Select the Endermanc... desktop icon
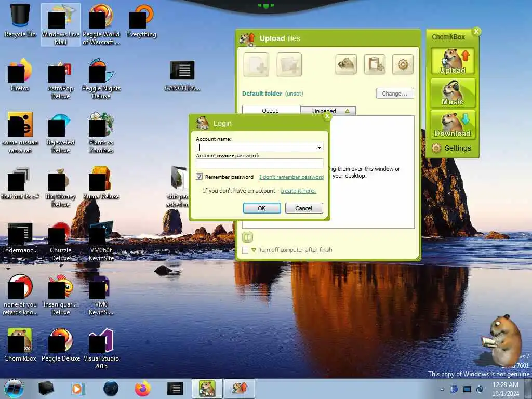 click(x=20, y=237)
